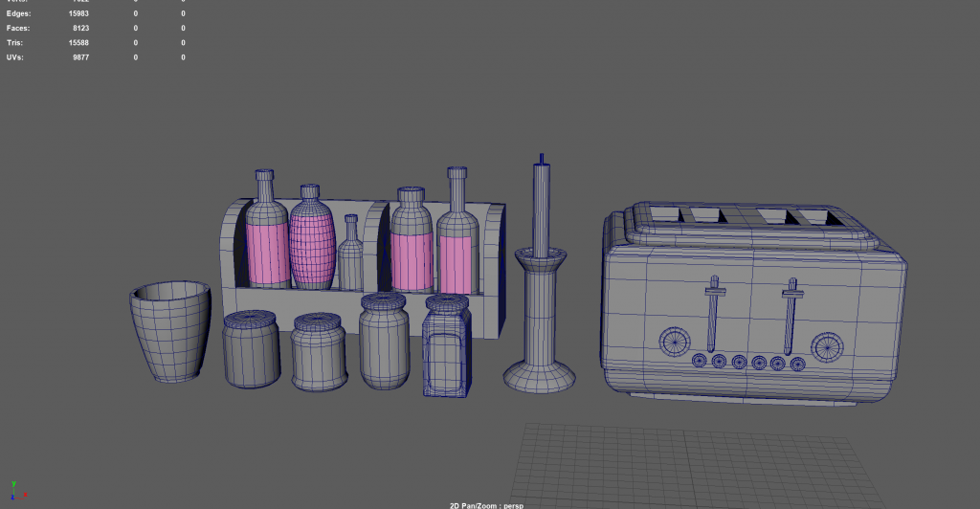
Task: Select the candle on the candlestick
Action: click(x=542, y=206)
